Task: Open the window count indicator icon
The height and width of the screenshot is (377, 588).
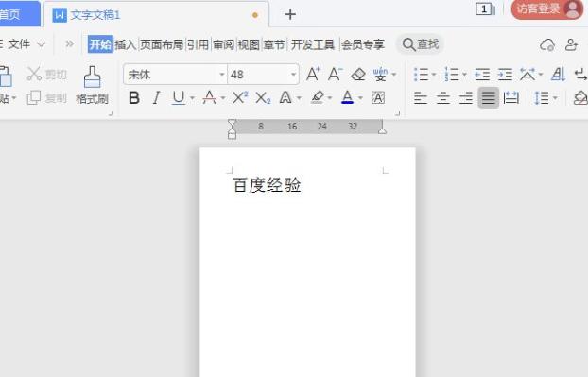Action: [485, 9]
